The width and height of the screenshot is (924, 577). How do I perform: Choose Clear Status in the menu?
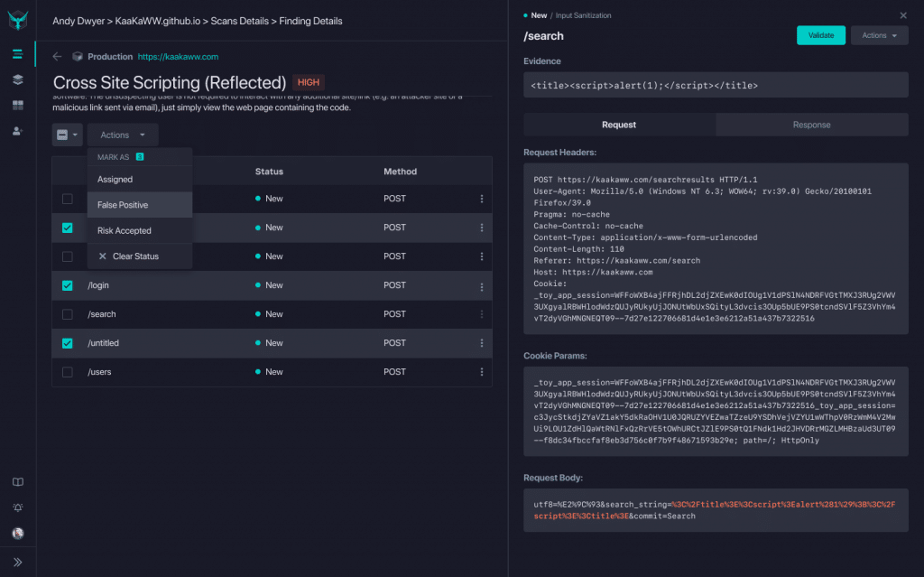tap(140, 256)
